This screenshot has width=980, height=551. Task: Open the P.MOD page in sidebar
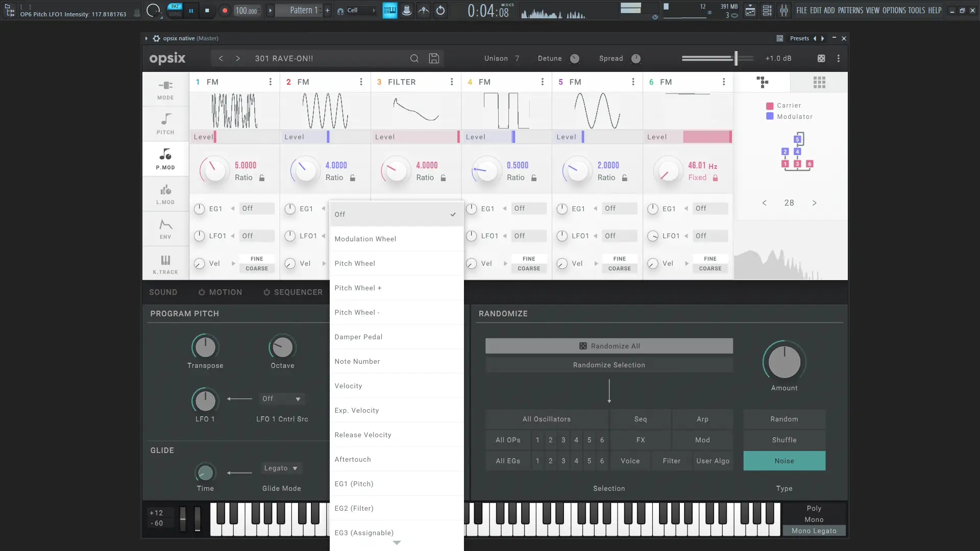[x=165, y=159]
